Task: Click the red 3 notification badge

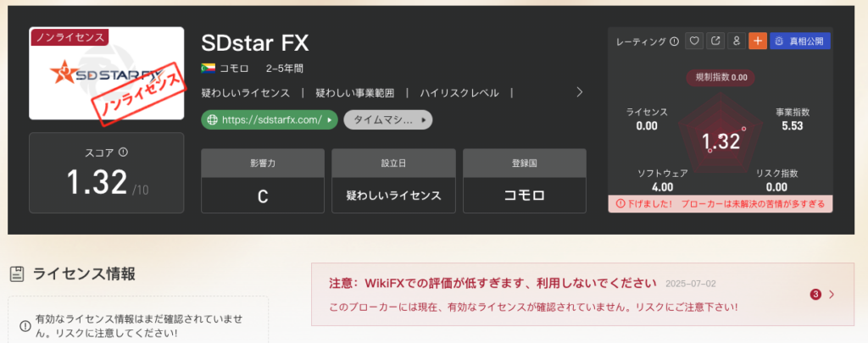Action: click(815, 295)
